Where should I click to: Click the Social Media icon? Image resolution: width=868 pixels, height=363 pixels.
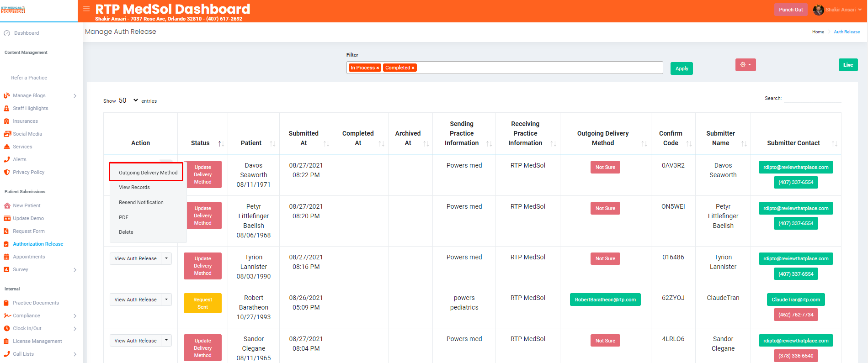tap(7, 134)
